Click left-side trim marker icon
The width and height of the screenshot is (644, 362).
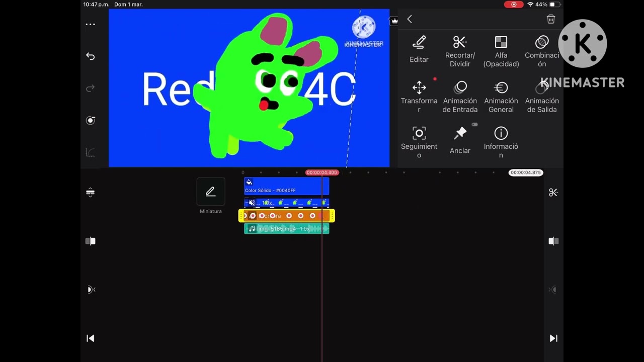pyautogui.click(x=90, y=241)
